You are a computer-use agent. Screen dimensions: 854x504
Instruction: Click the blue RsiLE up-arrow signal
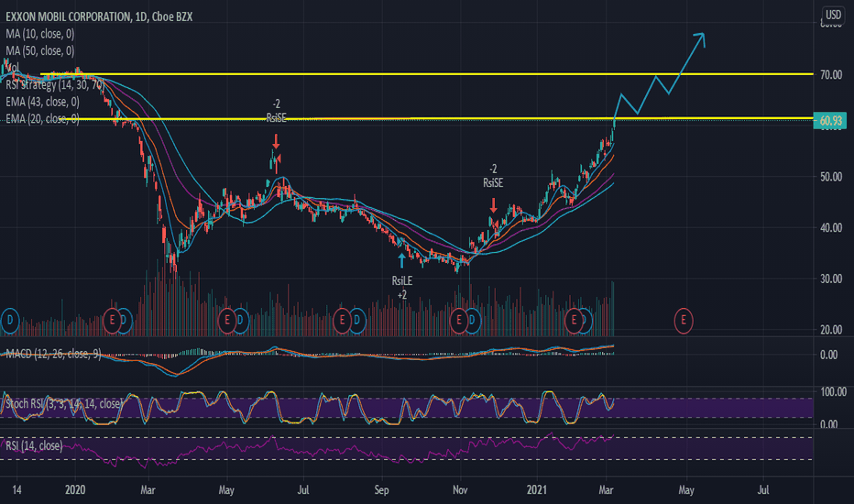coord(402,260)
